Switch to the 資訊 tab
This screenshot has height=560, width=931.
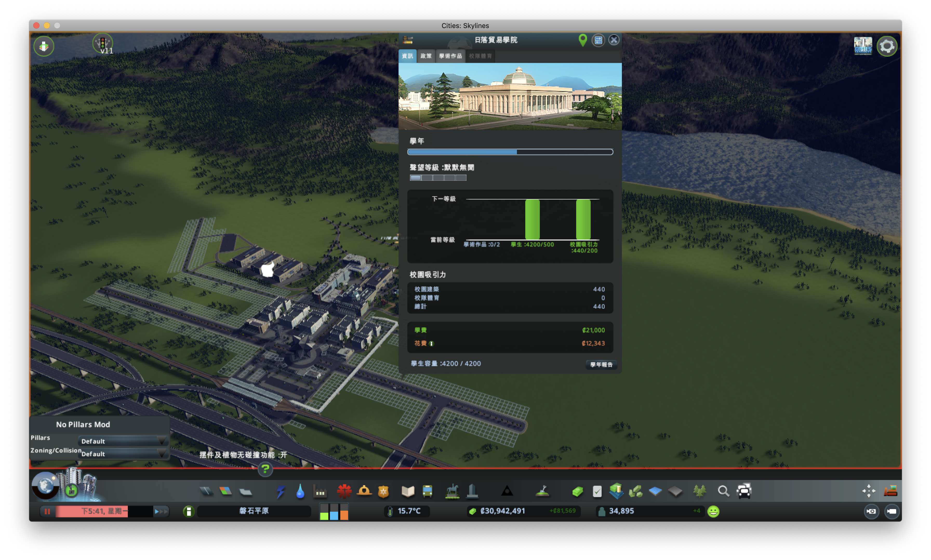tap(408, 56)
